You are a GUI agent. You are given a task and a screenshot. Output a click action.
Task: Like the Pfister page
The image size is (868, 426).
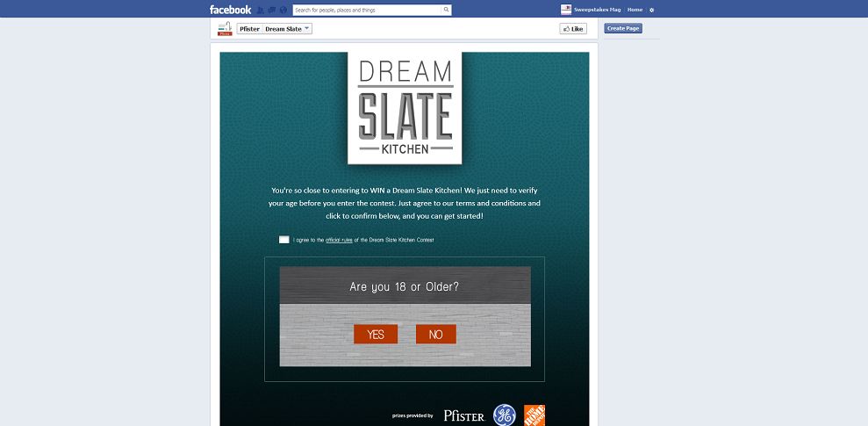pyautogui.click(x=573, y=29)
